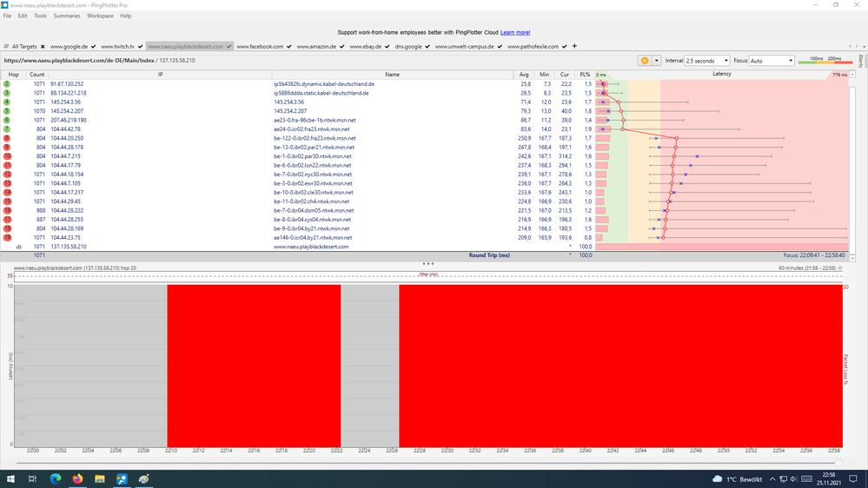Toggle the checkmark on www.google.de tab
The image size is (868, 488).
[x=93, y=47]
